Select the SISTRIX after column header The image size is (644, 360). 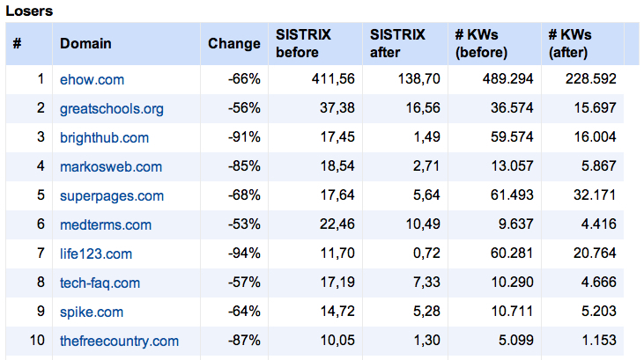pos(397,43)
